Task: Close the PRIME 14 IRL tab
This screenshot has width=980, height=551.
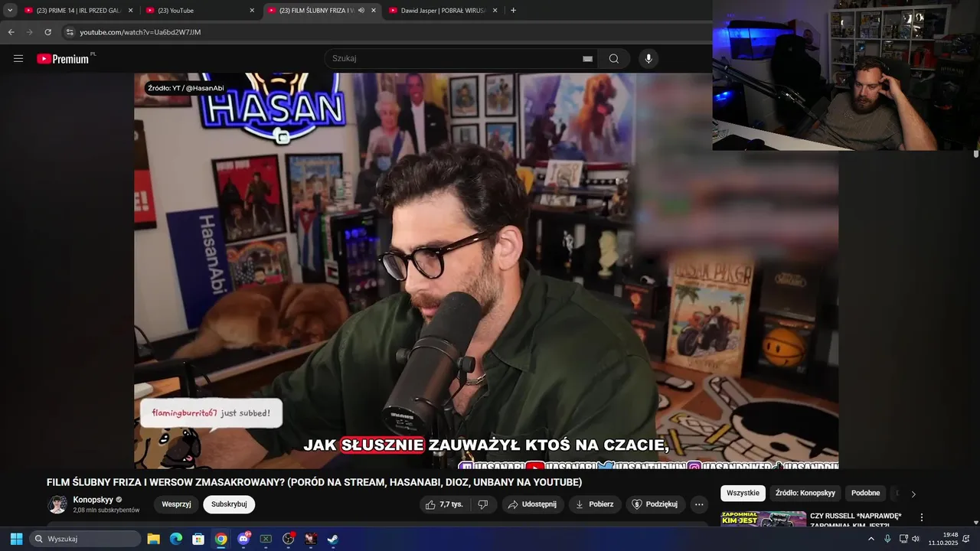Action: [130, 11]
